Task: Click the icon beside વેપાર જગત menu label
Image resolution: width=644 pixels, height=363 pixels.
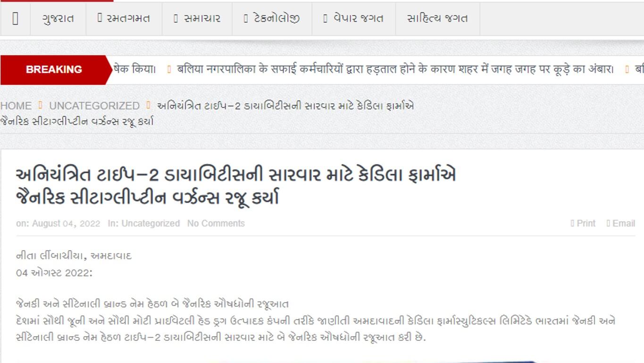Action: (326, 18)
